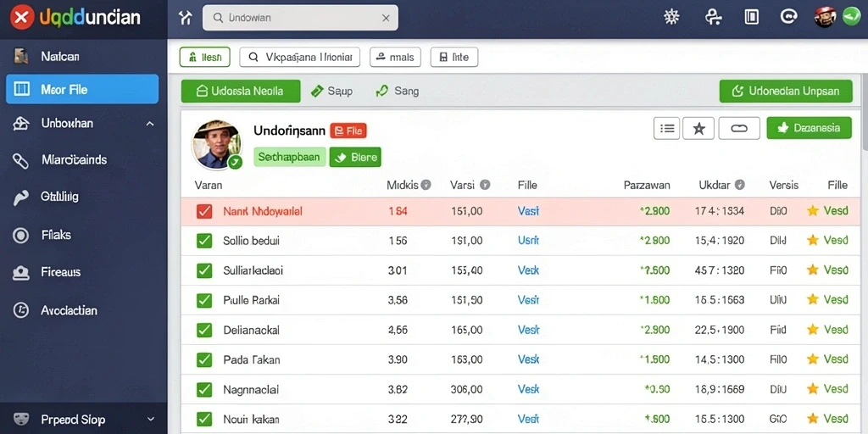Toggle the Delianackal checkbox
Screen dimensions: 868x434
(204, 330)
